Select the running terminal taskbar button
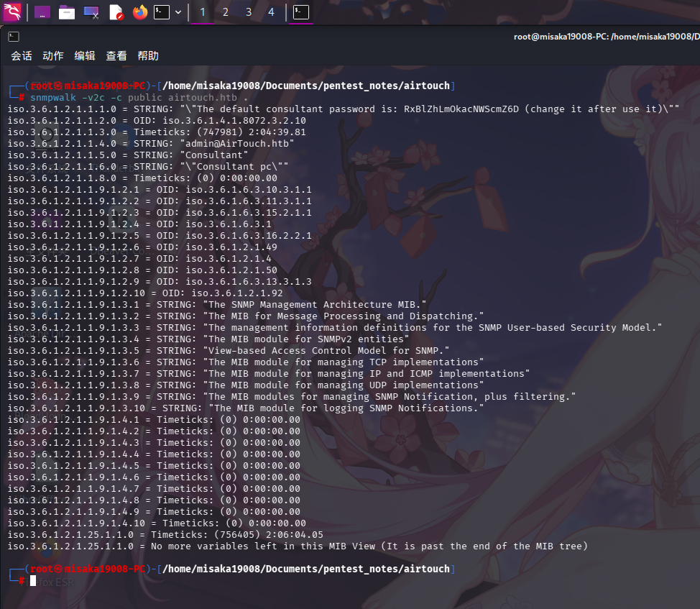This screenshot has width=700, height=609. point(301,12)
